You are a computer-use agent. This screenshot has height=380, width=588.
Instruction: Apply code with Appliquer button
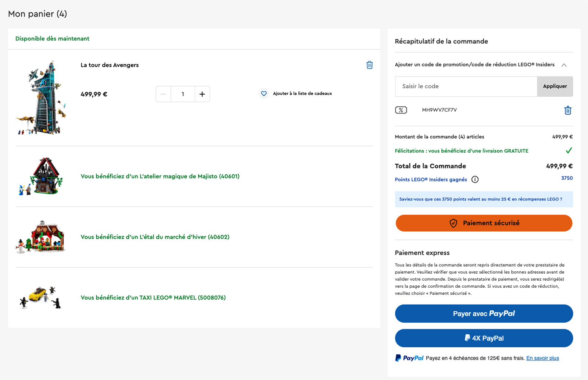point(555,86)
